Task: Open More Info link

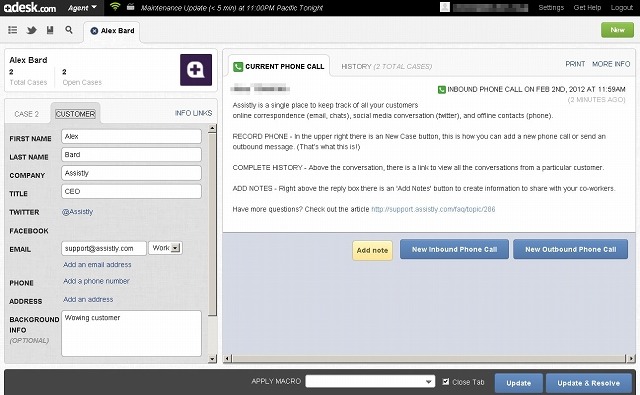Action: click(611, 64)
